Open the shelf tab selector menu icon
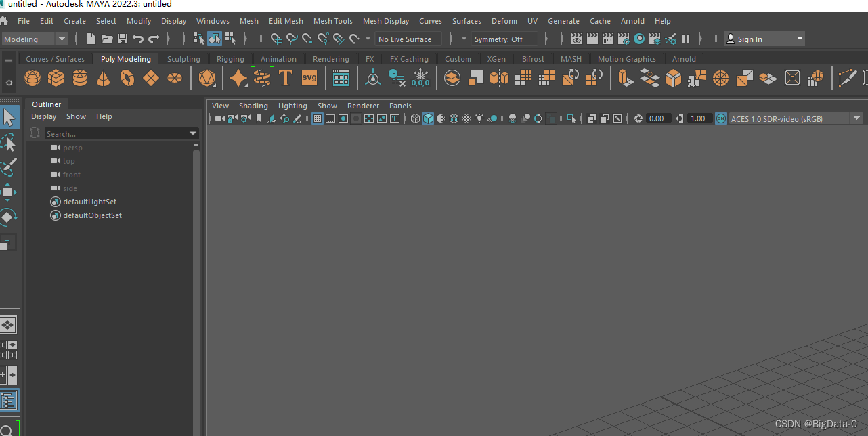Viewport: 868px width, 436px height. click(9, 60)
